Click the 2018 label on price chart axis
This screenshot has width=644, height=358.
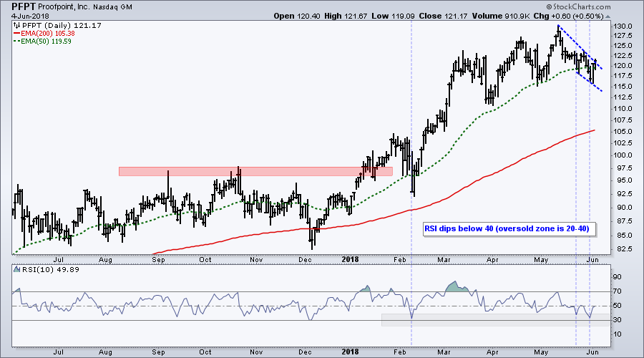pyautogui.click(x=351, y=259)
